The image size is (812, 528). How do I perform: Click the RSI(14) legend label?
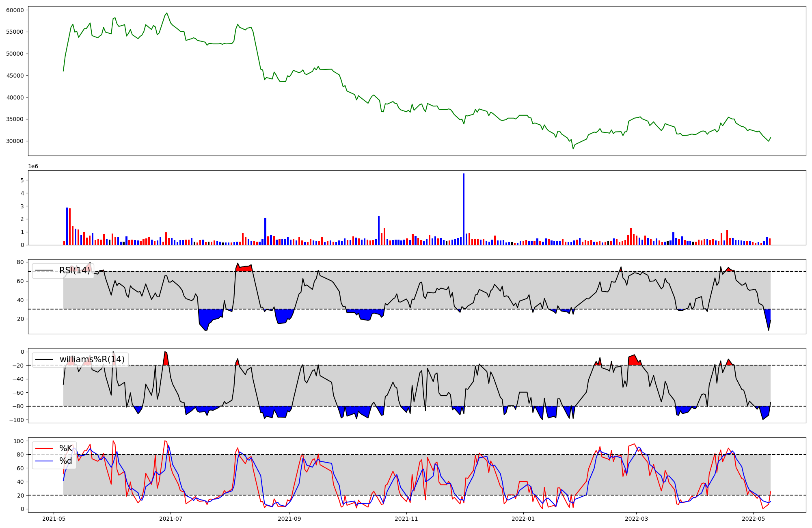75,270
